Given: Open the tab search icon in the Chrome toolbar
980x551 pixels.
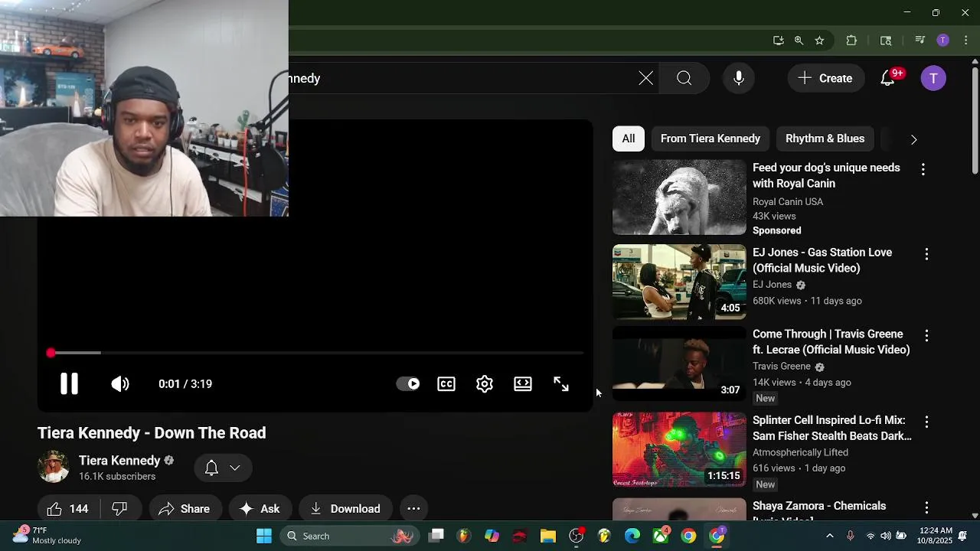Looking at the screenshot, I should point(886,41).
